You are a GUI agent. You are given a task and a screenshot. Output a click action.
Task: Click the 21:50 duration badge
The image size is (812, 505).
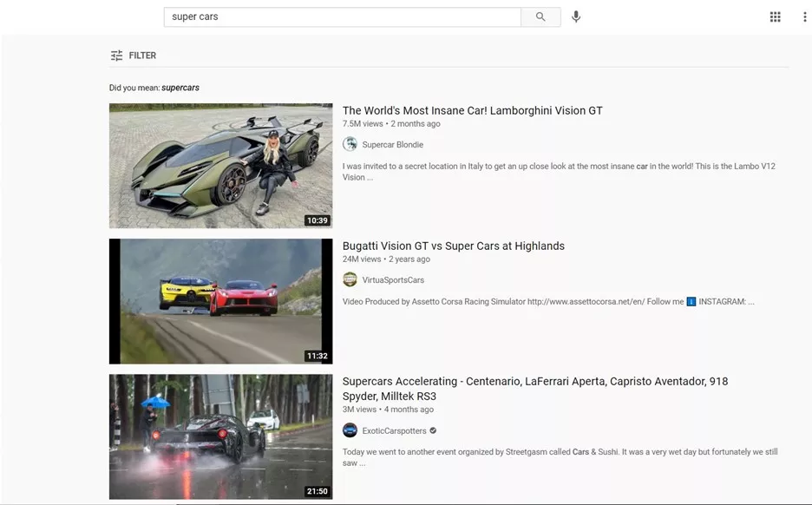click(317, 491)
